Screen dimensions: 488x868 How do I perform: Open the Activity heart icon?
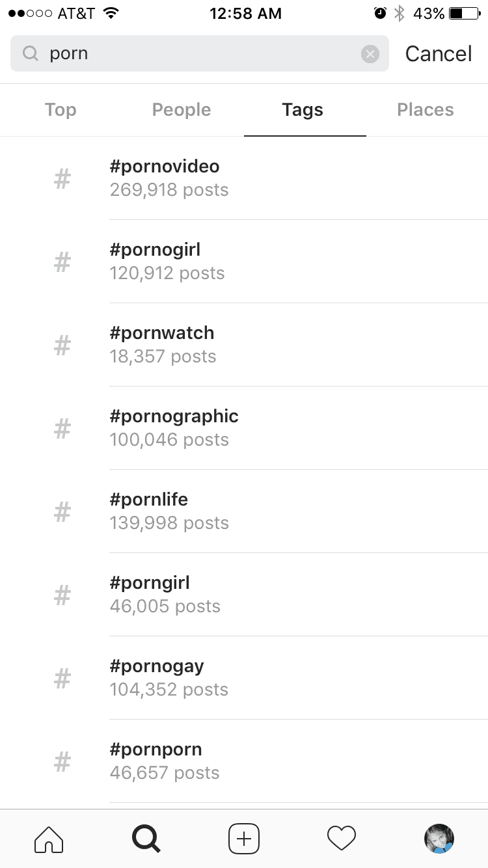pyautogui.click(x=342, y=839)
